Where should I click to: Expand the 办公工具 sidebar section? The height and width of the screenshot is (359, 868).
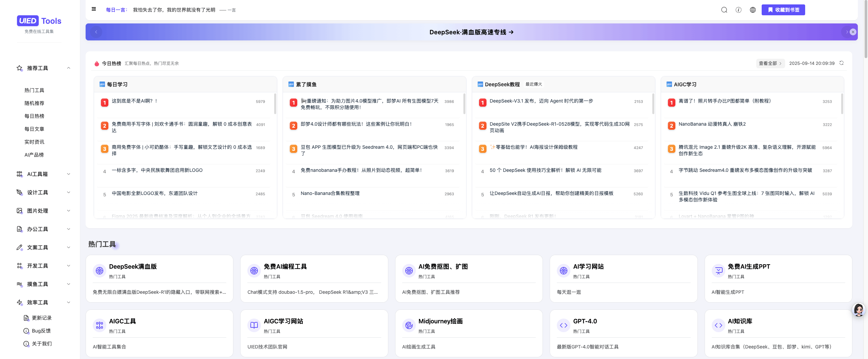pos(69,229)
